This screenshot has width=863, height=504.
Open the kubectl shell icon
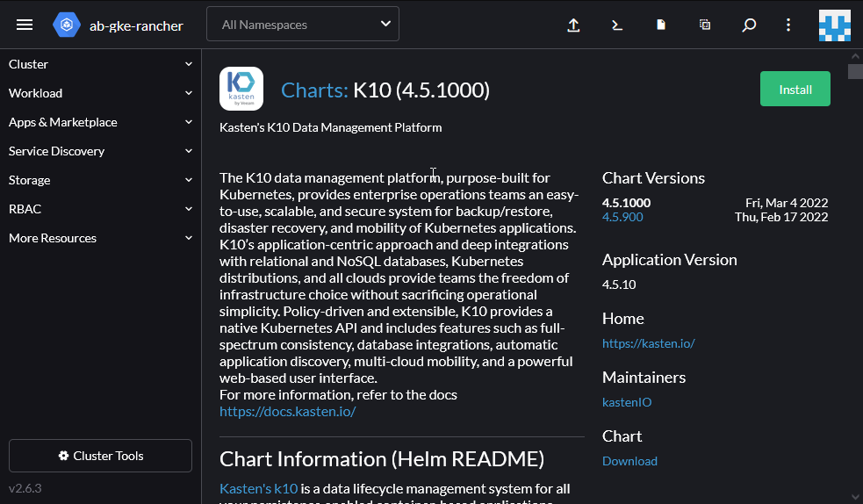click(x=617, y=25)
